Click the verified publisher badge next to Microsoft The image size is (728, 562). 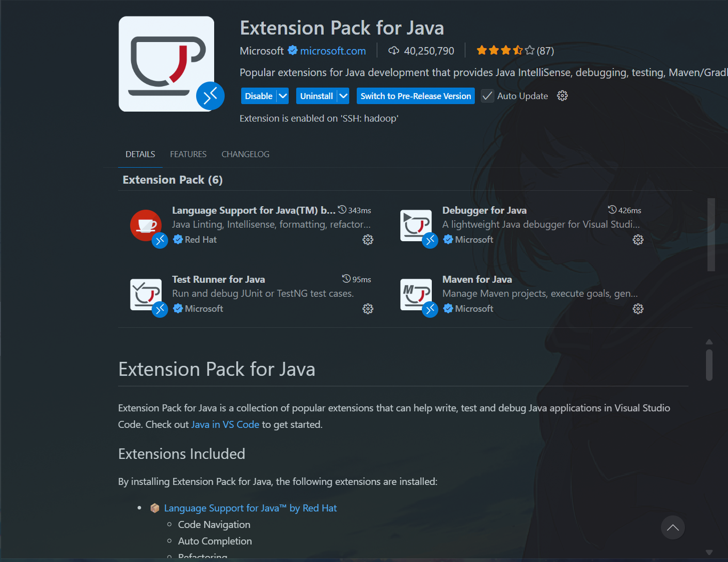click(x=293, y=50)
